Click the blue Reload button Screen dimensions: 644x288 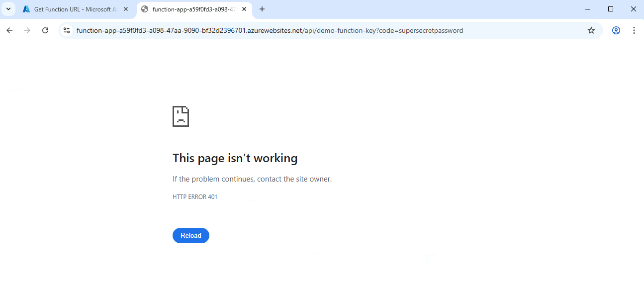tap(191, 235)
